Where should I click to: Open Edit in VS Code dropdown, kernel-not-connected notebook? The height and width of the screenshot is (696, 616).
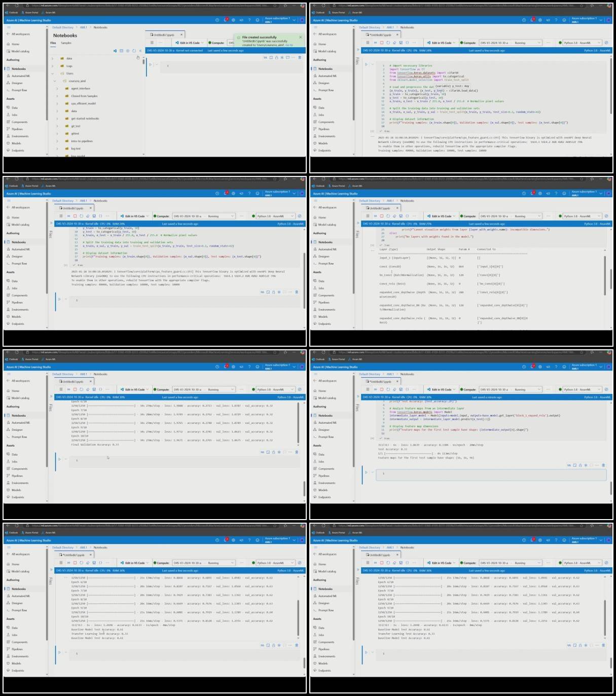(202, 43)
